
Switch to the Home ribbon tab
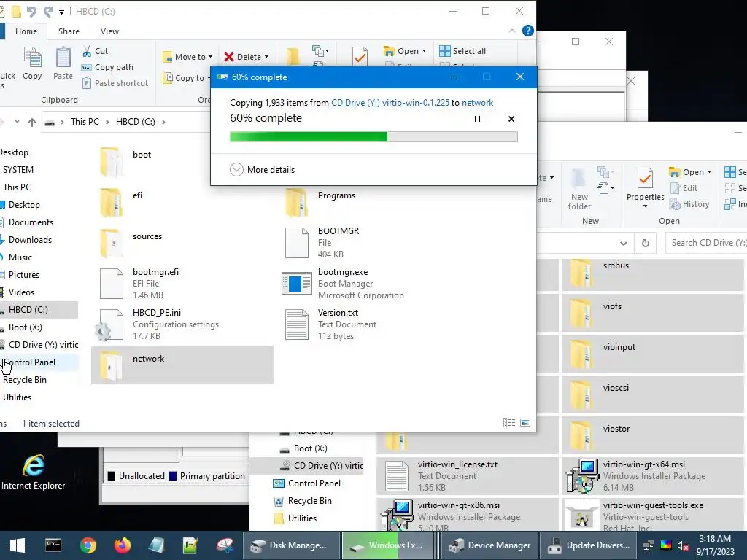[26, 31]
